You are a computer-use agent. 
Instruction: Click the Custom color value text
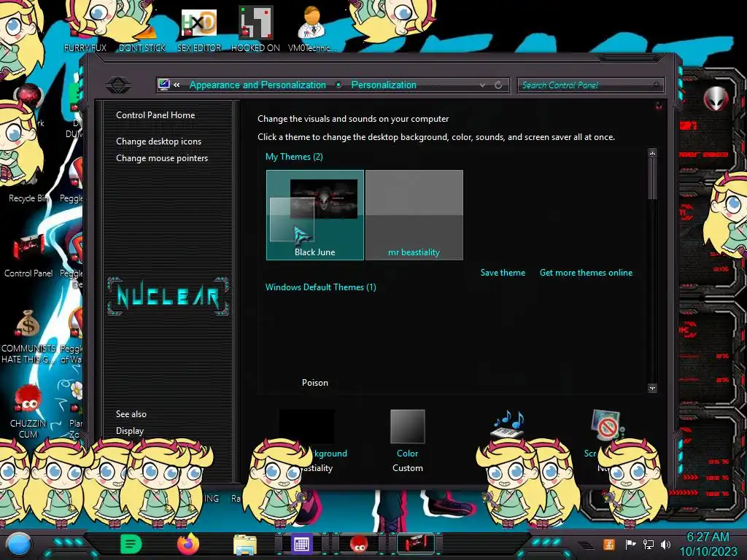coord(407,467)
